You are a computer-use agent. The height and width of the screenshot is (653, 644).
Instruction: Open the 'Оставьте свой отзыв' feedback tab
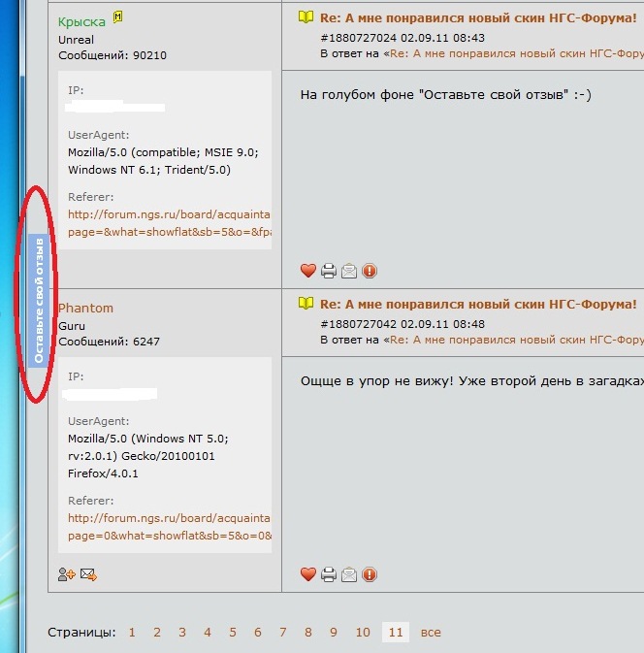(x=39, y=299)
